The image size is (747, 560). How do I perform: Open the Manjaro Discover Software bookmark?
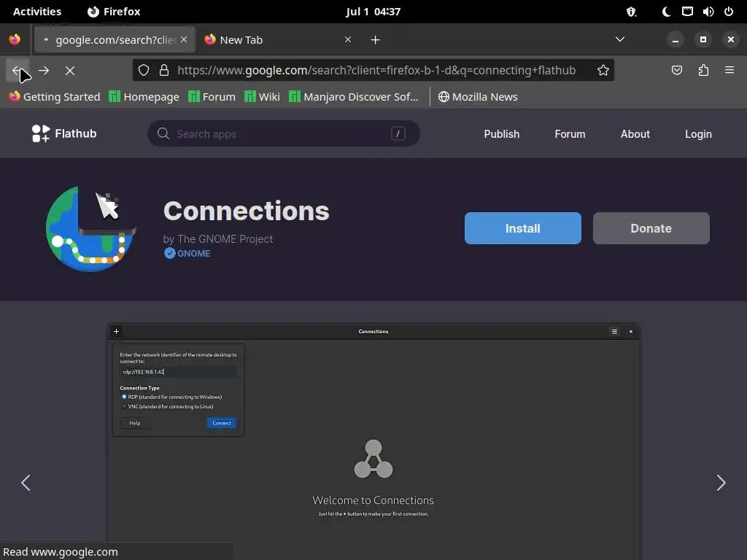click(354, 97)
